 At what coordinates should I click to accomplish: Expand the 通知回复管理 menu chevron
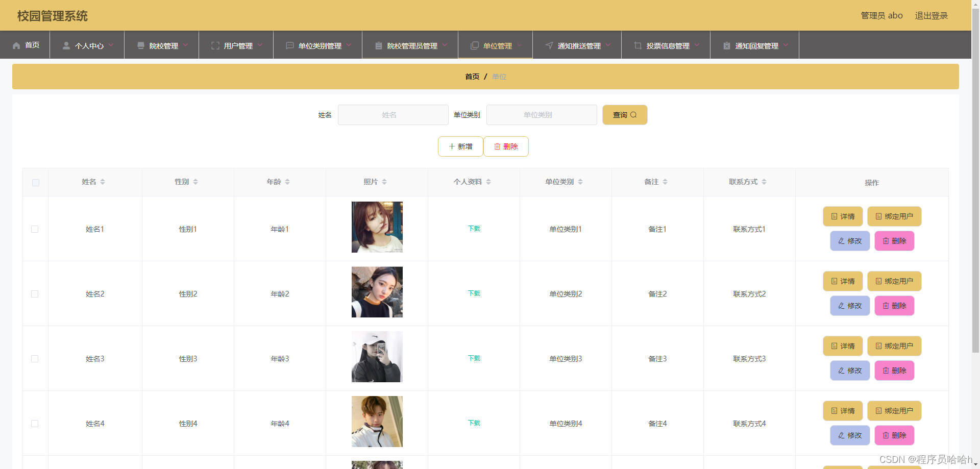coord(786,45)
